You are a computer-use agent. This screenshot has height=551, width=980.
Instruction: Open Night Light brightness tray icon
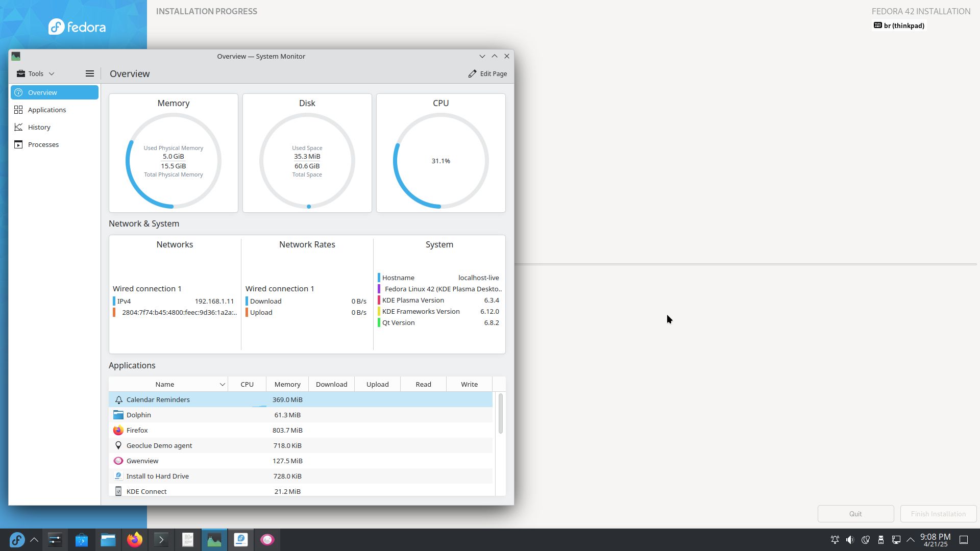point(866,540)
